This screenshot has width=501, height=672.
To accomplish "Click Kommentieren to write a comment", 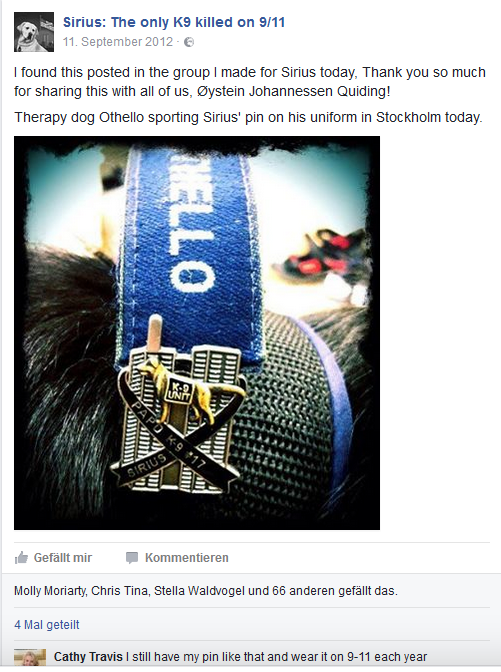I will click(x=186, y=558).
